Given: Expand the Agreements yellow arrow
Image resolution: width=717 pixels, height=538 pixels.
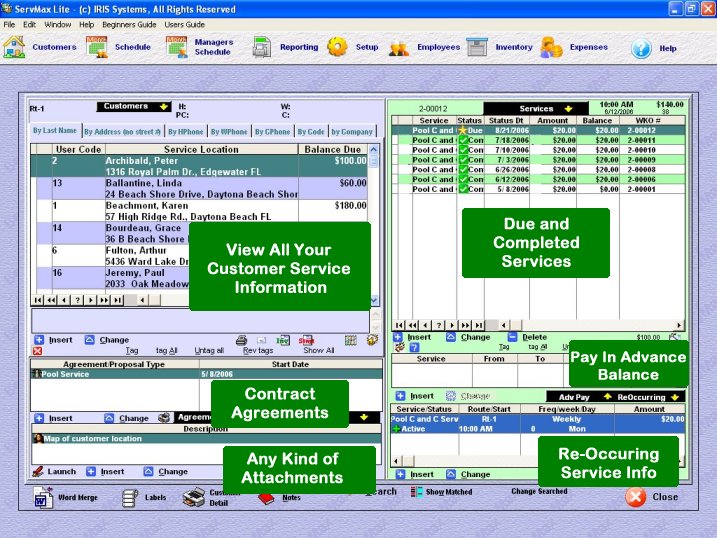Looking at the screenshot, I should coord(364,417).
